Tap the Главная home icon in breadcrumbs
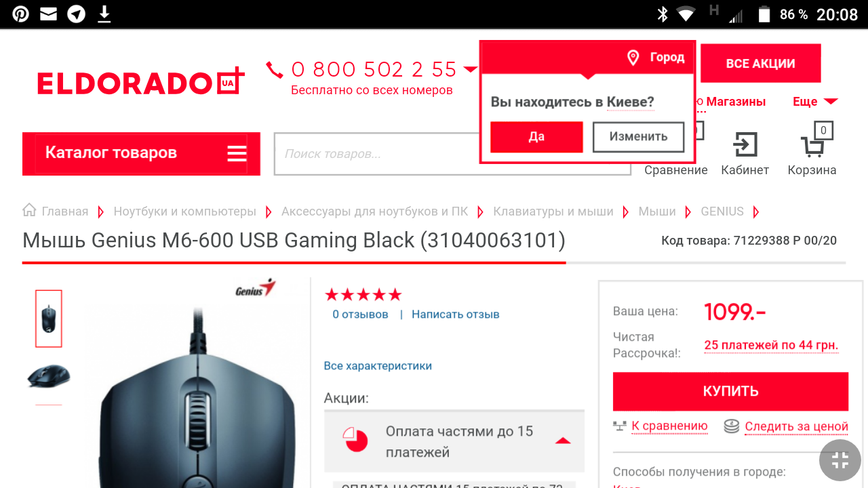 (x=29, y=210)
